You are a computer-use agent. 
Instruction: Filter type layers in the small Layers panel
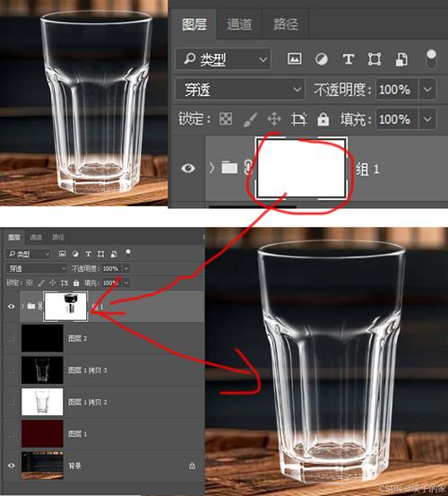click(x=88, y=254)
